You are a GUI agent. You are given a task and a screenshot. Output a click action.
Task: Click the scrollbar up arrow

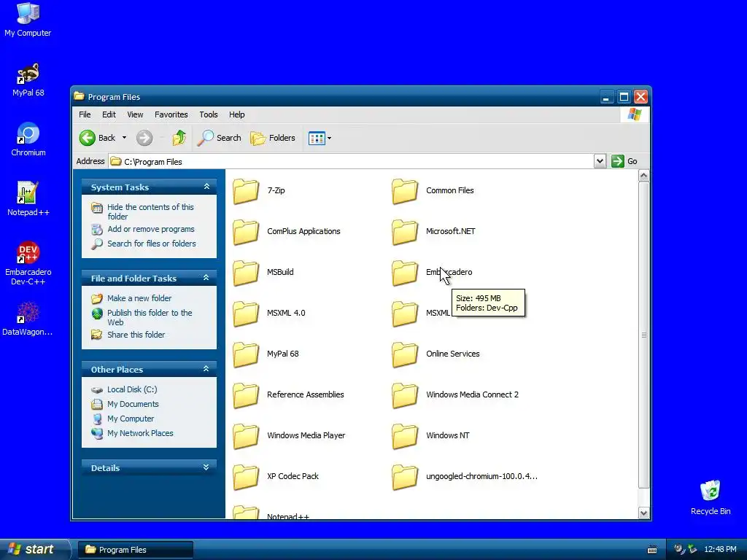(x=643, y=176)
